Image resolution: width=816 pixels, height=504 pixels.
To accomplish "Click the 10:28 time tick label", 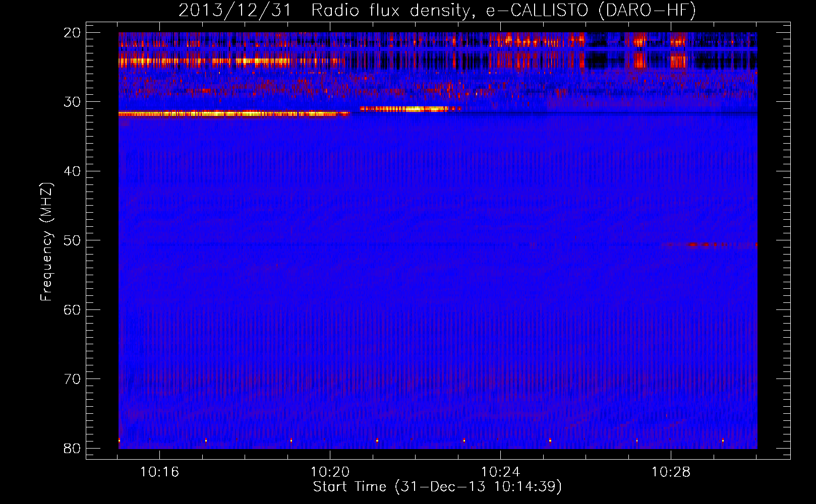I will 671,472.
